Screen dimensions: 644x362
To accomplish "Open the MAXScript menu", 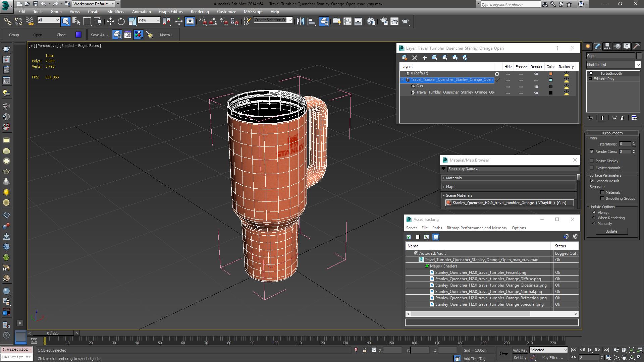I will point(253,11).
